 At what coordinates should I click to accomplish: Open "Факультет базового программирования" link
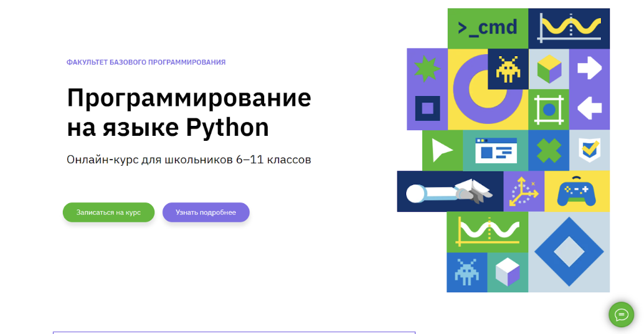point(146,62)
